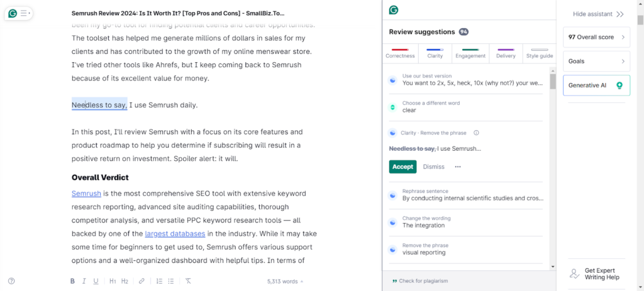Switch to the Correctness tab

[401, 53]
